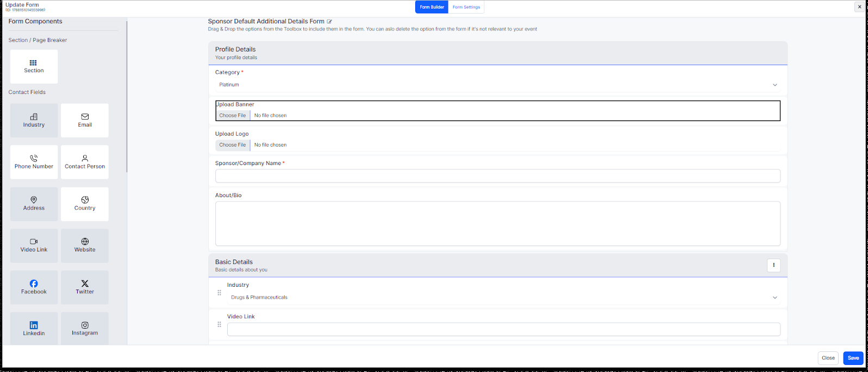Screen dimensions: 868x372
Task: Add the Twitter component tile
Action: (85, 287)
